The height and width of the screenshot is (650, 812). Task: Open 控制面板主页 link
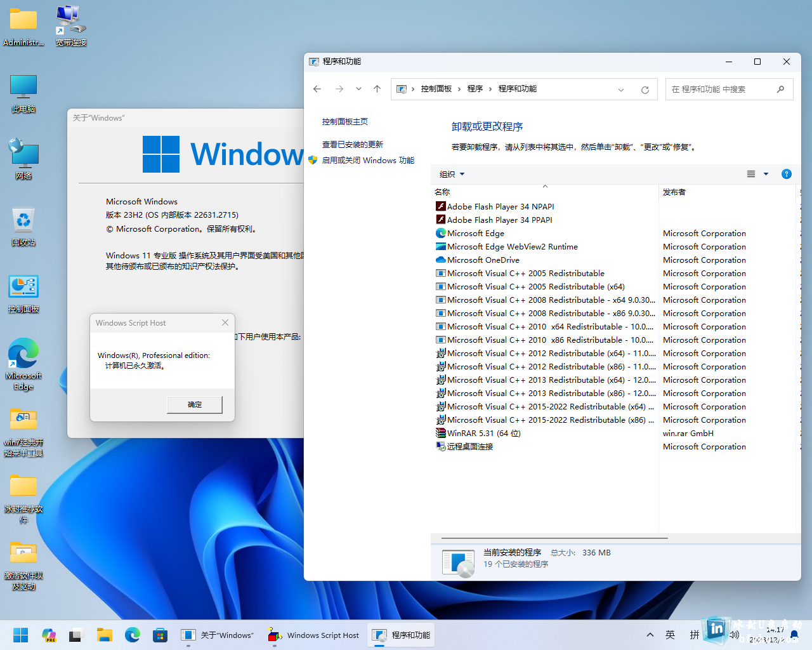click(x=344, y=122)
